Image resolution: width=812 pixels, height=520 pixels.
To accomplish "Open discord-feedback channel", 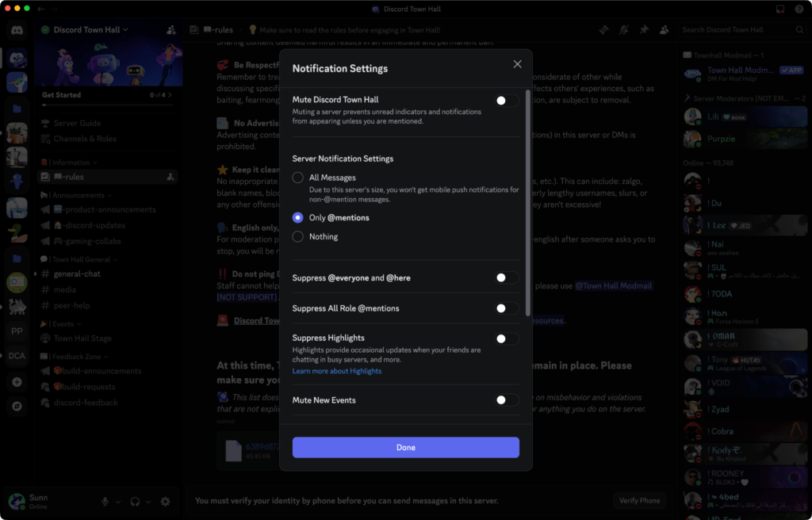I will 108,403.
